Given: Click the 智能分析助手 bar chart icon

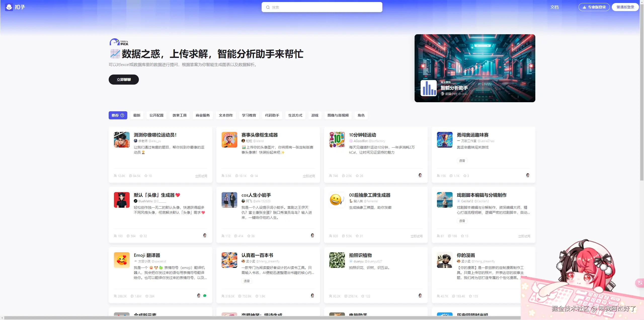Looking at the screenshot, I should coord(428,88).
